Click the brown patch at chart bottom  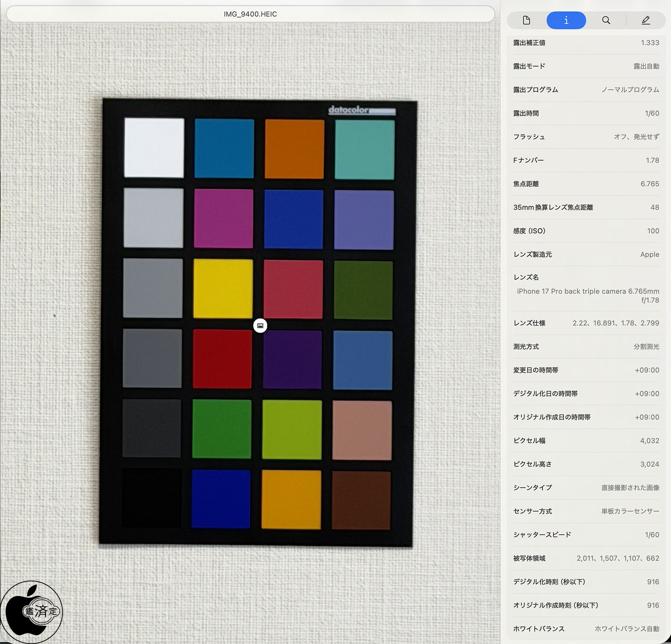(361, 500)
